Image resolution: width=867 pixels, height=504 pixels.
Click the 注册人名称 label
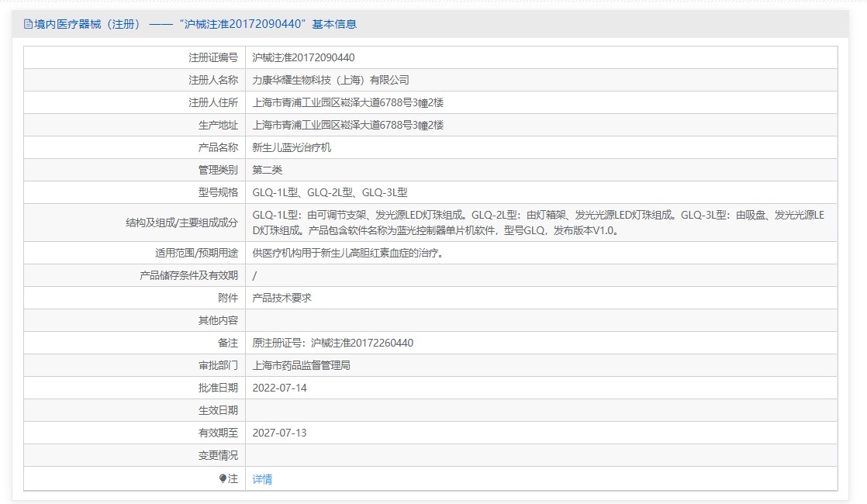[213, 80]
